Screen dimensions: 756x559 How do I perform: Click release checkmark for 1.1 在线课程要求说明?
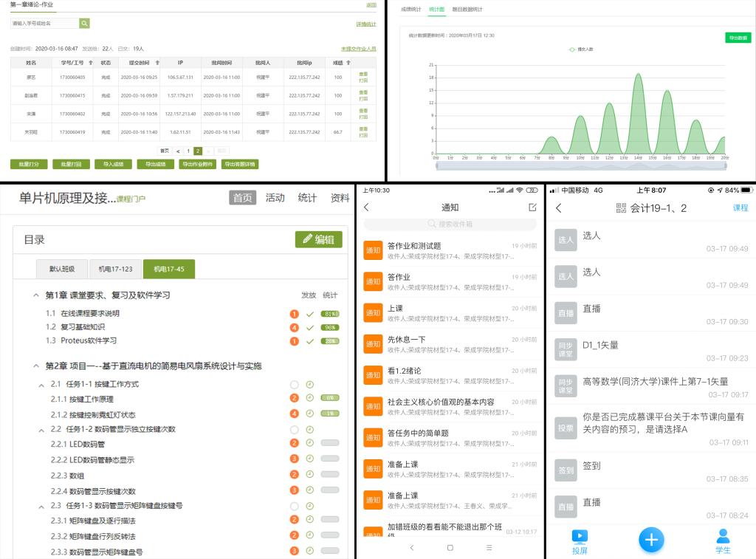tap(310, 314)
